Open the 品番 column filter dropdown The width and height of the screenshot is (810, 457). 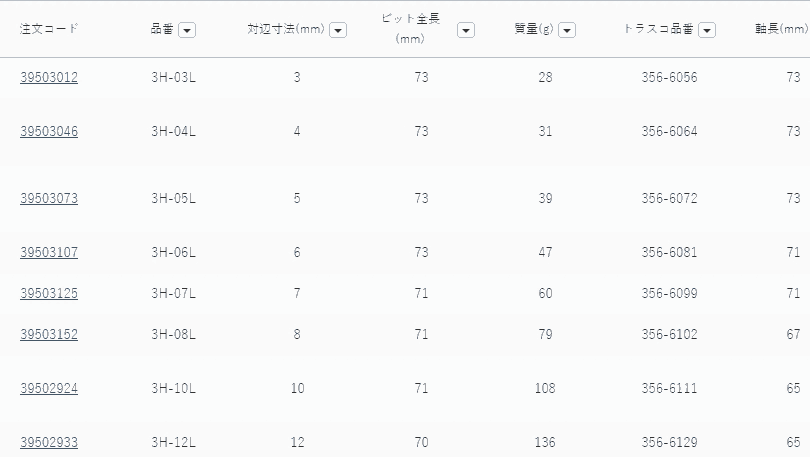[x=187, y=30]
